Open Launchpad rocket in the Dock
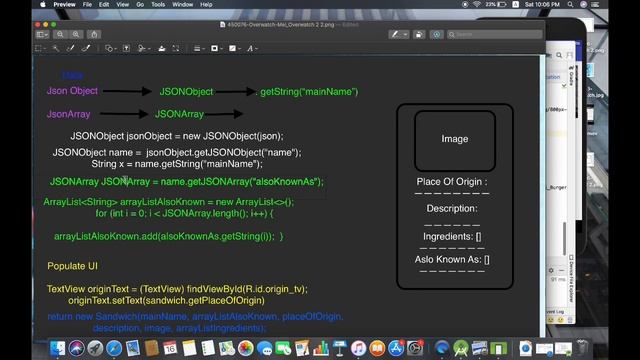The height and width of the screenshot is (360, 640). tap(95, 348)
